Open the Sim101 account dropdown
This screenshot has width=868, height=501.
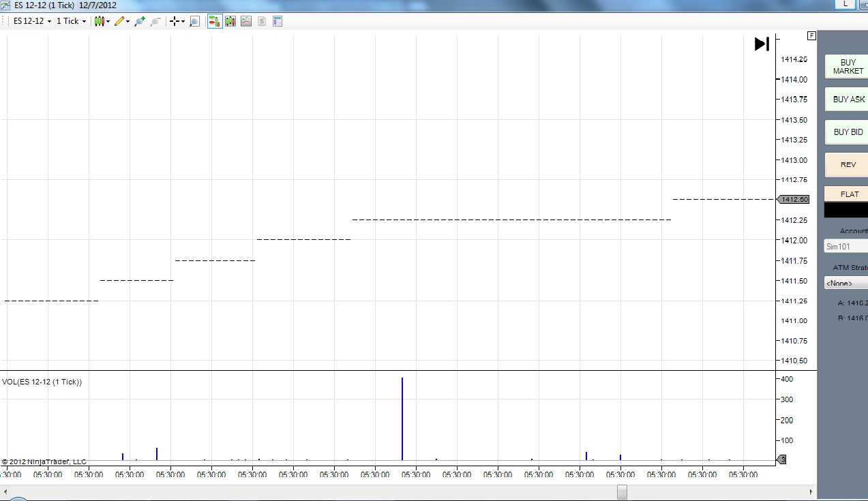coord(846,247)
